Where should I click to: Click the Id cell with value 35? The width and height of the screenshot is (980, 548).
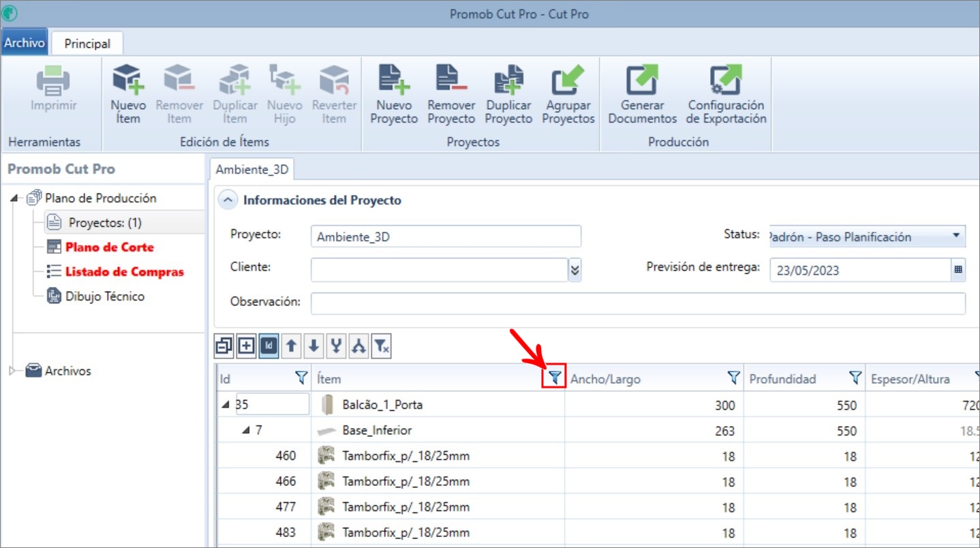273,405
